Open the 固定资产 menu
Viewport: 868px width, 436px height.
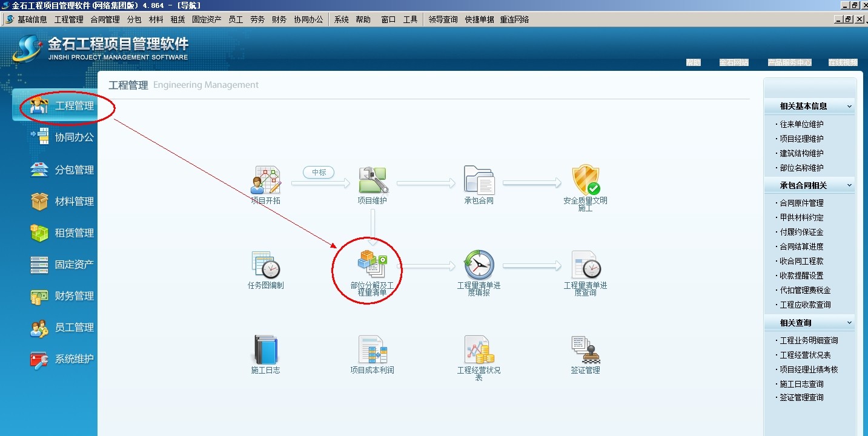207,19
